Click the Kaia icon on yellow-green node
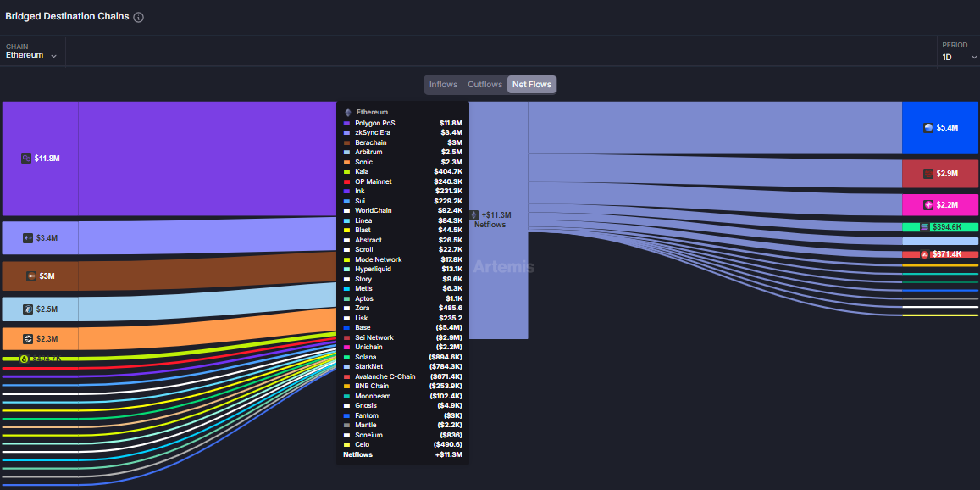This screenshot has width=980, height=490. [25, 359]
